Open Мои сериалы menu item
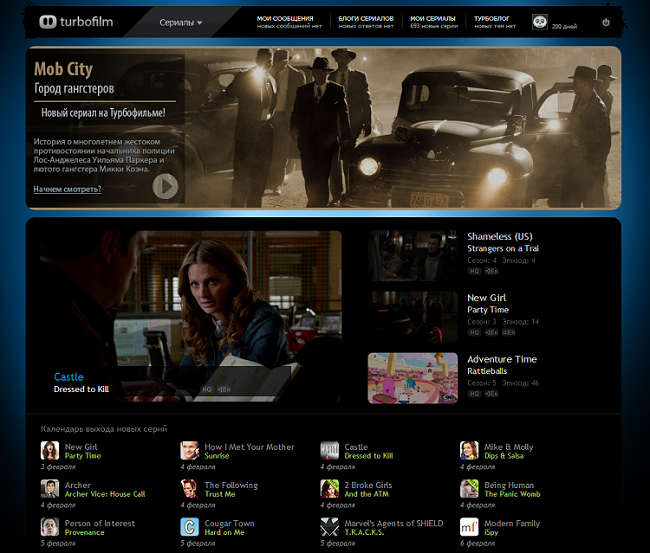The width and height of the screenshot is (650, 553). (x=434, y=22)
